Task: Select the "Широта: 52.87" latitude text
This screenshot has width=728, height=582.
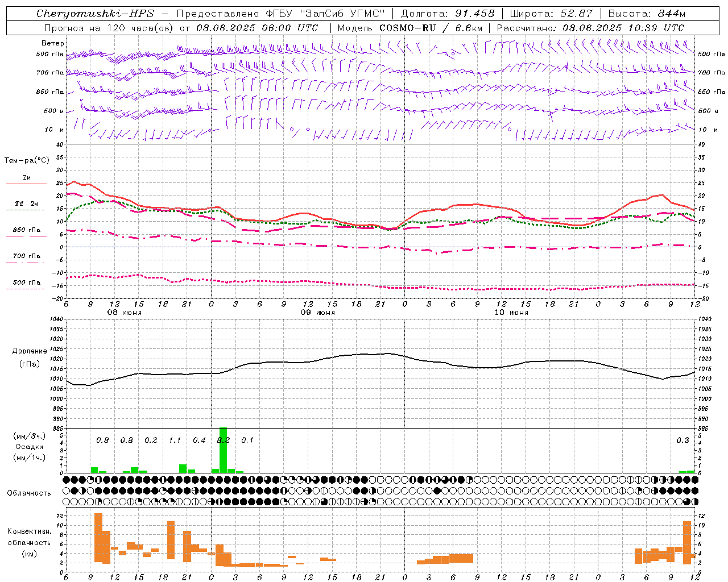Action: pos(552,14)
